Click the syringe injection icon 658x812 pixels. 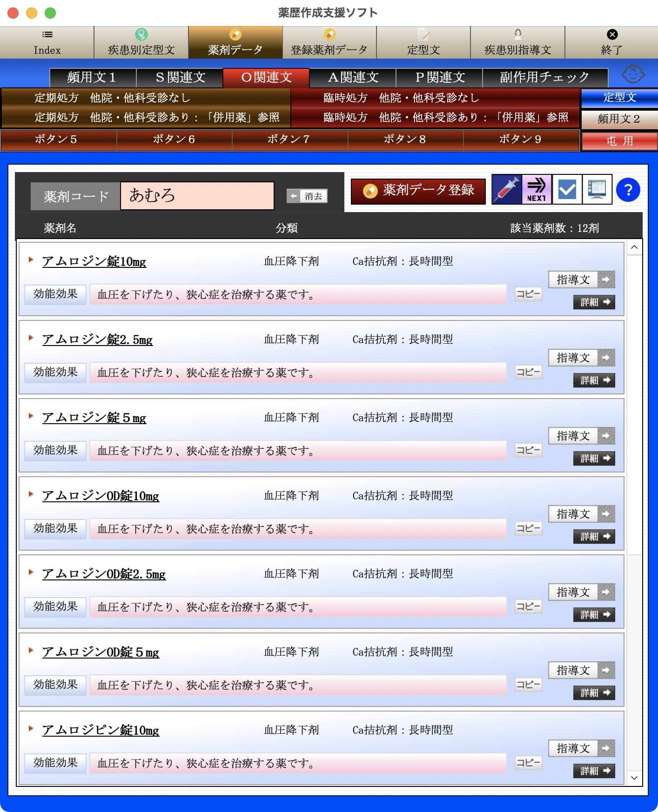pyautogui.click(x=507, y=189)
